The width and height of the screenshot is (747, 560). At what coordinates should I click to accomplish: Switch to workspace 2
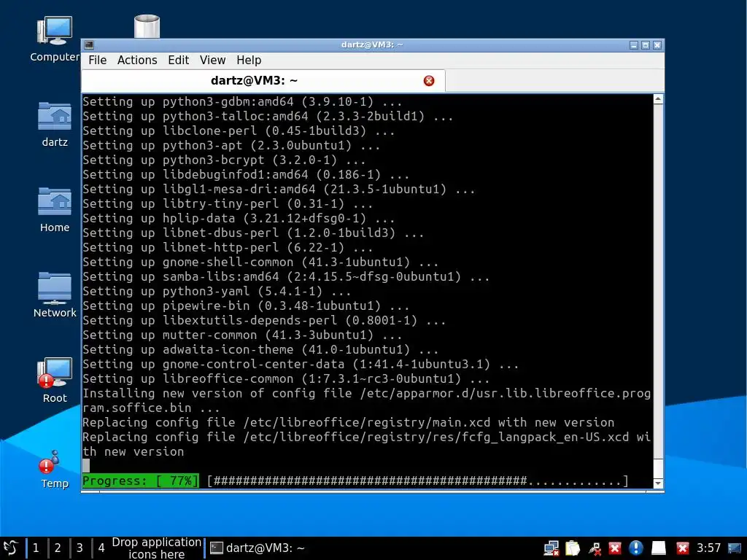coord(58,548)
